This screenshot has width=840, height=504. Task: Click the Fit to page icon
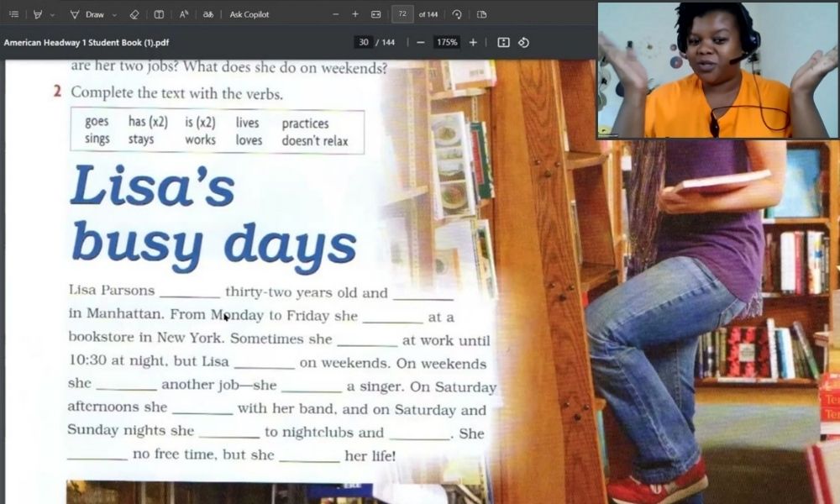click(x=503, y=42)
